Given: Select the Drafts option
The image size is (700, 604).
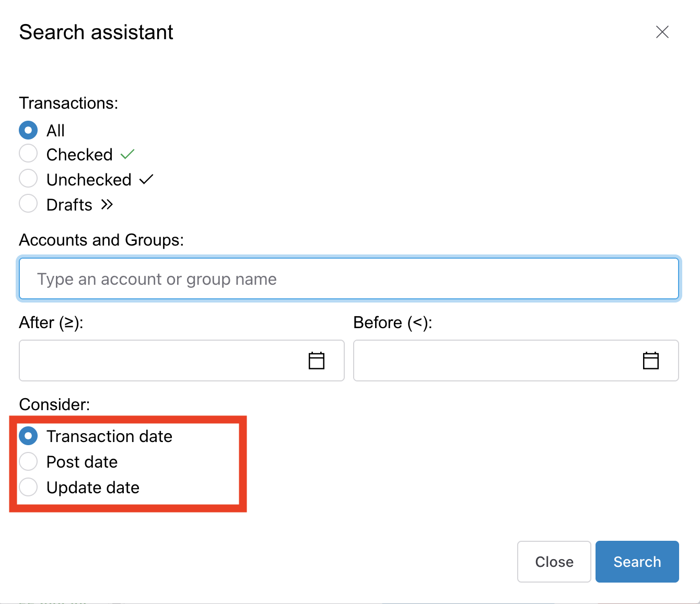Looking at the screenshot, I should 28,203.
